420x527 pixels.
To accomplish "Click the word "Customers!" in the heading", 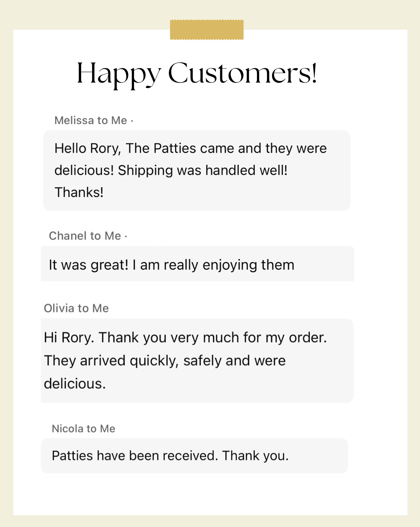I will 242,73.
